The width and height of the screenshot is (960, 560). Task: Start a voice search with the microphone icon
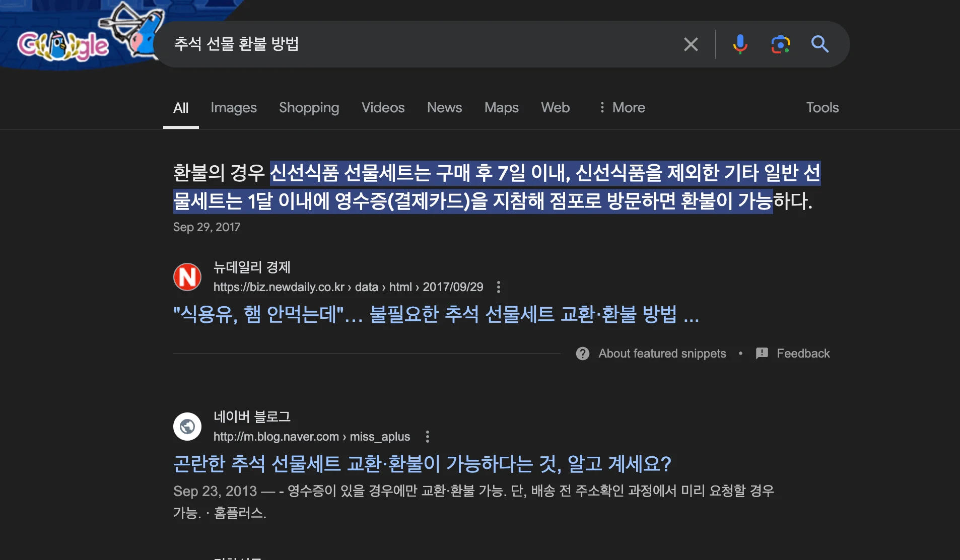click(740, 44)
